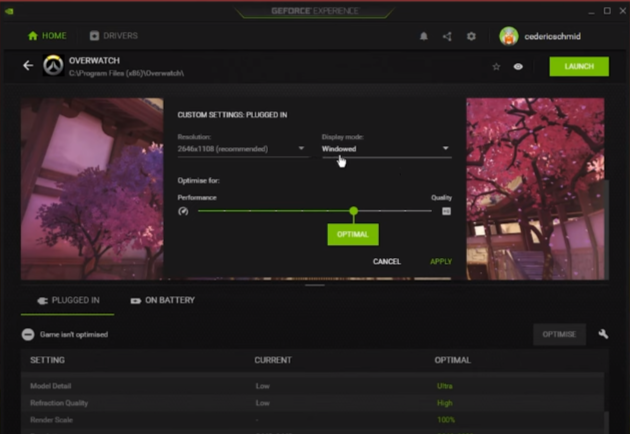
Task: Toggle game visibility eye icon
Action: point(518,67)
